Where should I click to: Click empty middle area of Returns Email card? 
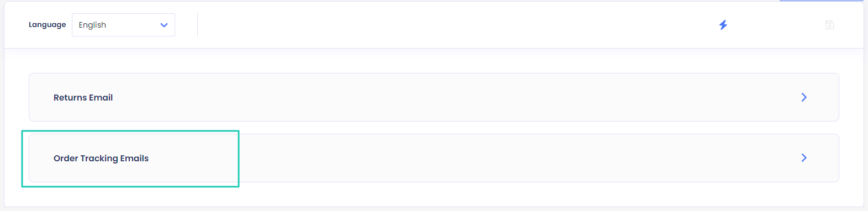[x=442, y=97]
